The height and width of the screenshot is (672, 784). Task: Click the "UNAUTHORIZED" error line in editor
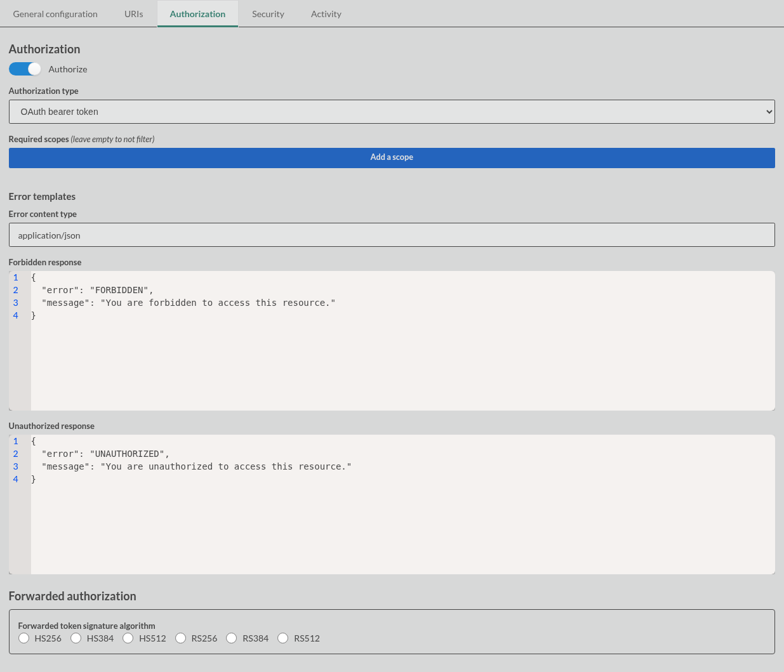(106, 454)
